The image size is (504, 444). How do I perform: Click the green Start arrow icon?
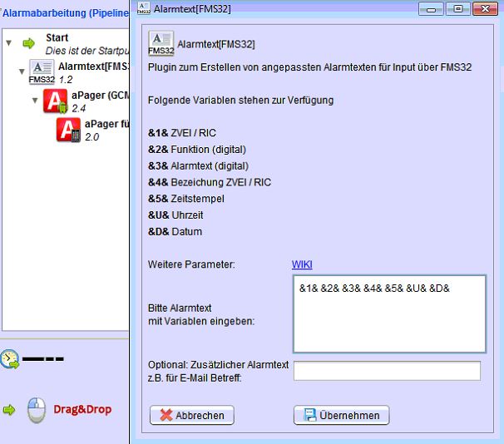coord(30,43)
